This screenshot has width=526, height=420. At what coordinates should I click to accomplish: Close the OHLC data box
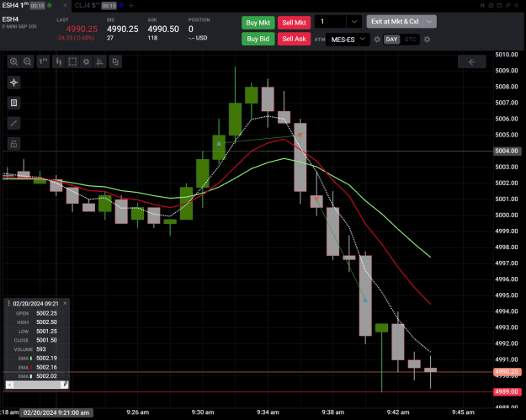coord(65,303)
